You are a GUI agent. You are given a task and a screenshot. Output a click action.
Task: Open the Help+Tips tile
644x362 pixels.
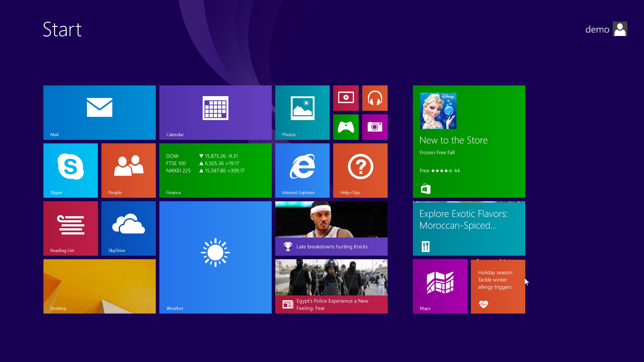coord(360,170)
